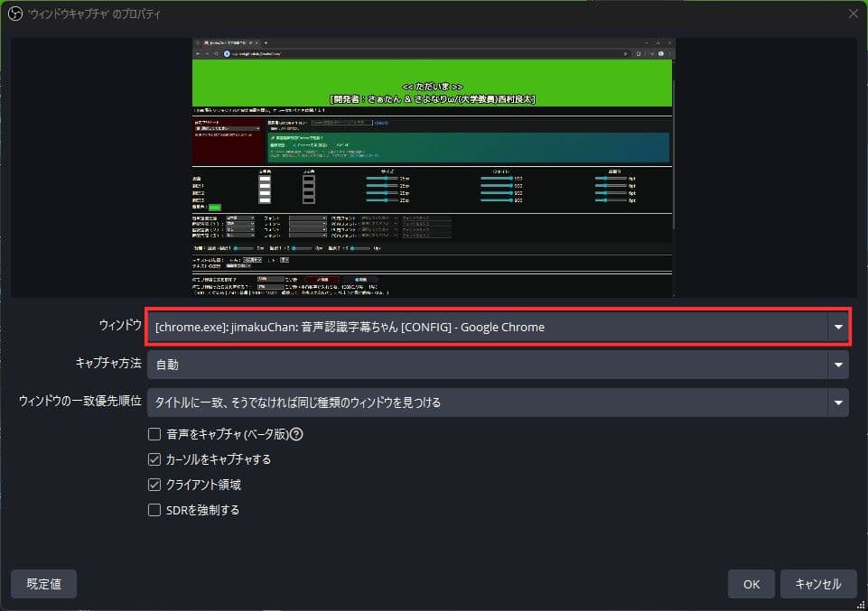This screenshot has height=611, width=868.
Task: Click the OBS logo in the title bar
Action: pos(14,13)
